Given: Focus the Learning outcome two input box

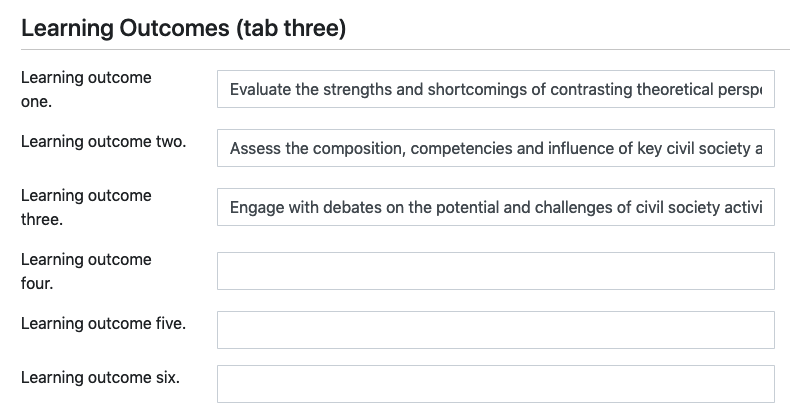Looking at the screenshot, I should click(495, 149).
